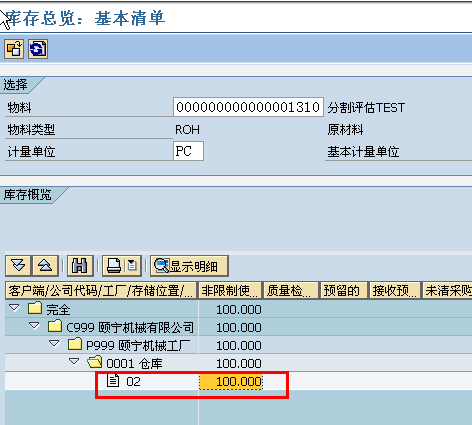Open the print options dropdown arrow
The image size is (472, 425).
[x=133, y=266]
